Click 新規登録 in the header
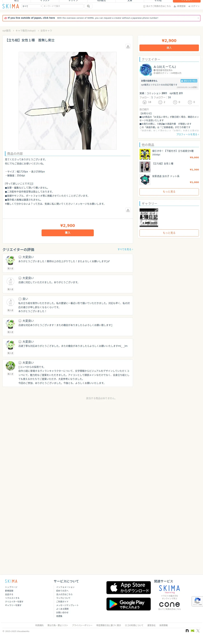The image size is (203, 644). click(180, 6)
